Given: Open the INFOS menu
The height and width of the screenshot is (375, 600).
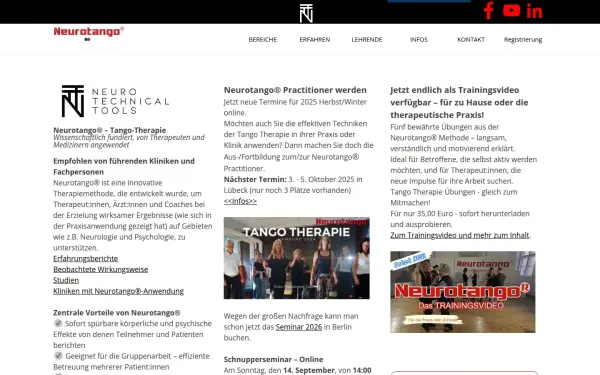Looking at the screenshot, I should [419, 39].
